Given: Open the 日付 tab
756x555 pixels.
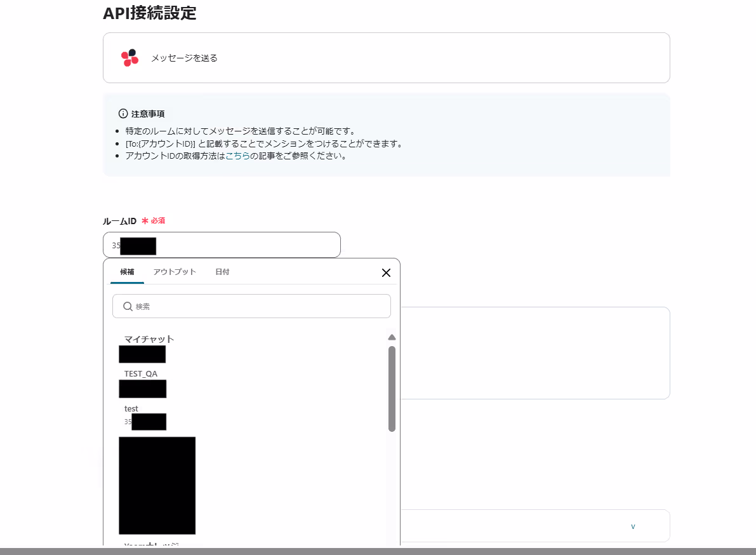Looking at the screenshot, I should (222, 272).
